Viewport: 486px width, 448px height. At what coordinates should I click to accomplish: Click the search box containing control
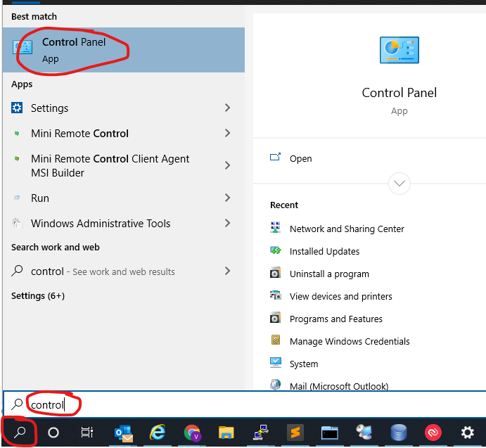click(x=245, y=404)
